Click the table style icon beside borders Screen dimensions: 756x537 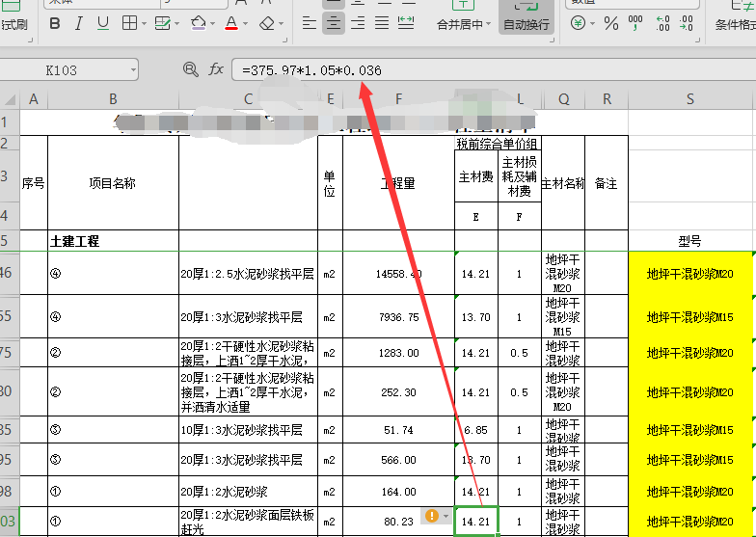162,23
